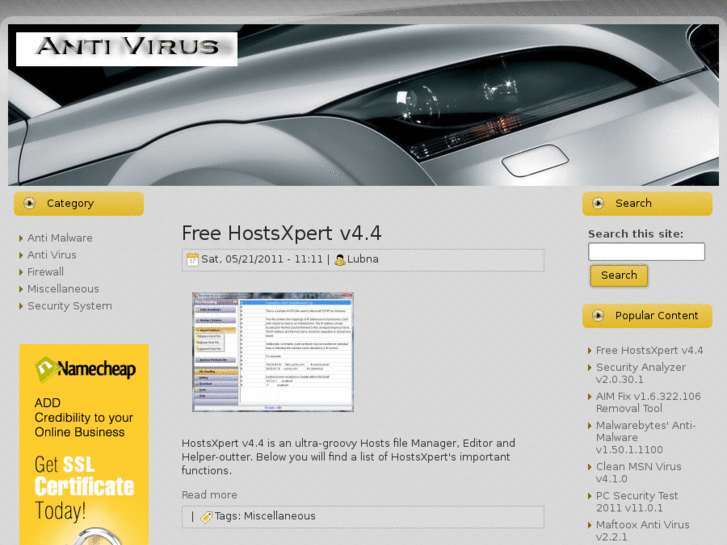Screen dimensions: 727x545
Task: Click the calendar icon next to post date
Action: (192, 260)
